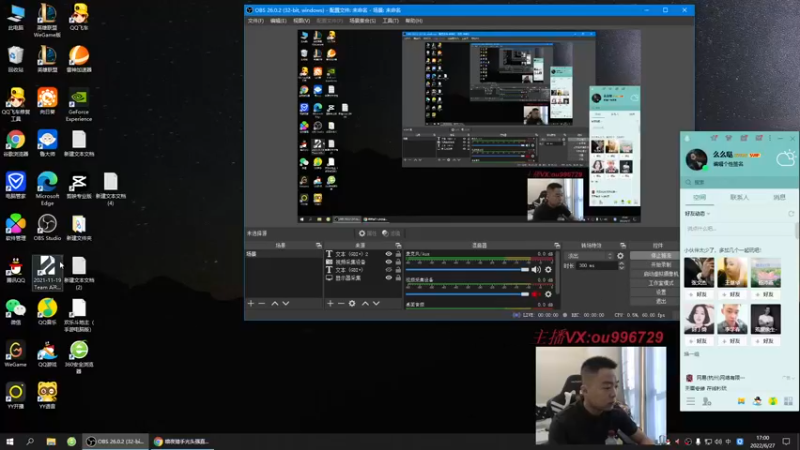Open the QQ音乐 desktop icon
800x450 pixels.
coord(47,312)
